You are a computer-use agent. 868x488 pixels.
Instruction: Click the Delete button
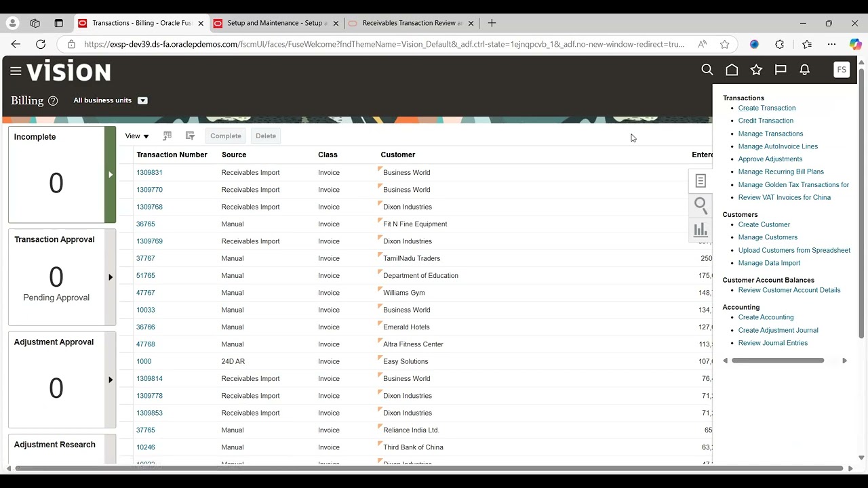pos(266,136)
